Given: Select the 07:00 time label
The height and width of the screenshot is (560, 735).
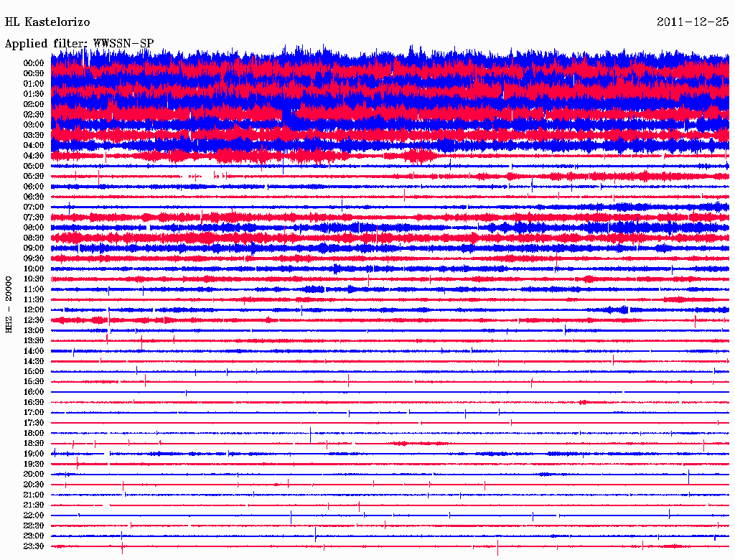Looking at the screenshot, I should click(x=34, y=207).
